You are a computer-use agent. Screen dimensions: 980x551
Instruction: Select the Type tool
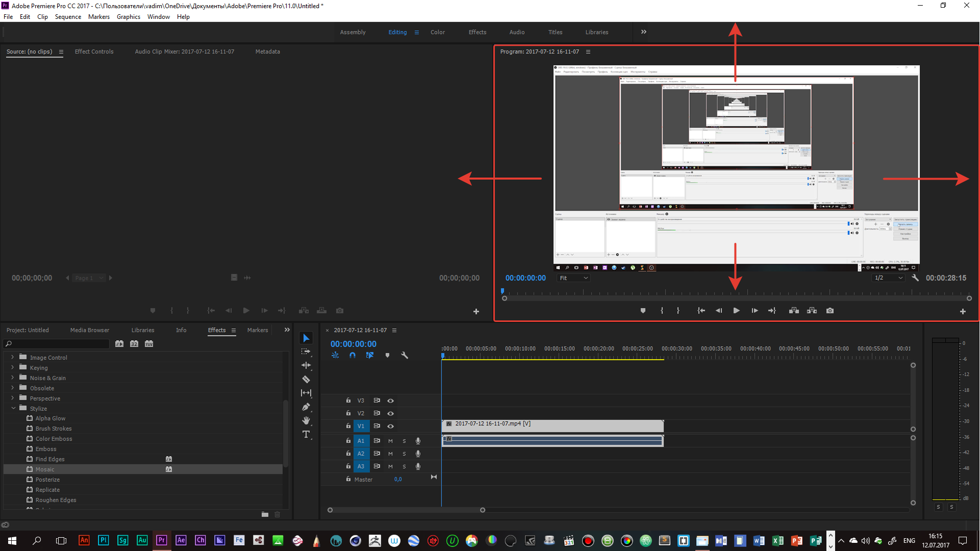click(306, 434)
